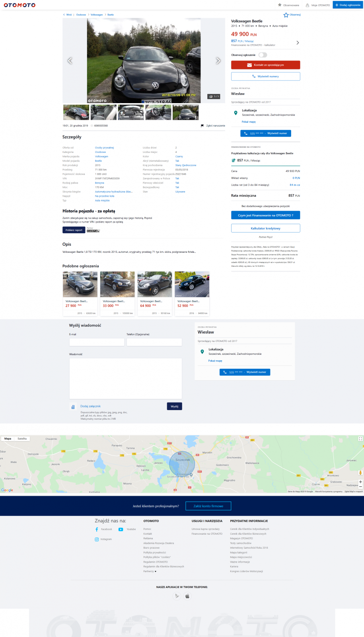Toggle the Obserwuj ogłoszenie switch
This screenshot has height=637, width=364.
click(263, 55)
